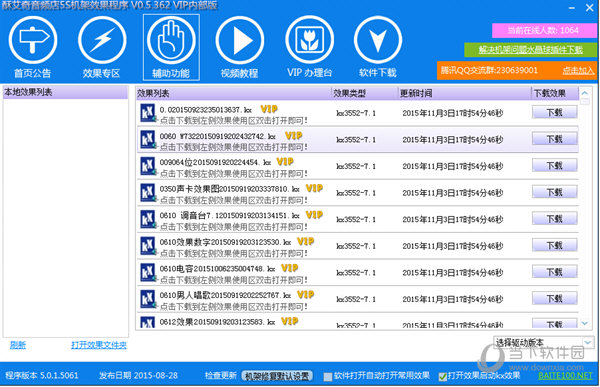Image resolution: width=600 pixels, height=387 pixels.
Task: Click the 检查更新 link
Action: coord(220,376)
